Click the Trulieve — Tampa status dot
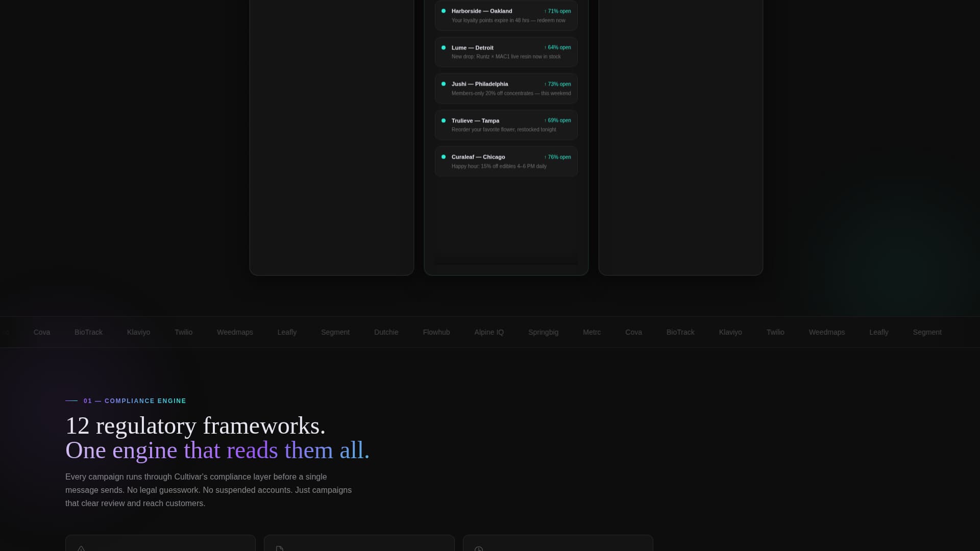 click(443, 120)
